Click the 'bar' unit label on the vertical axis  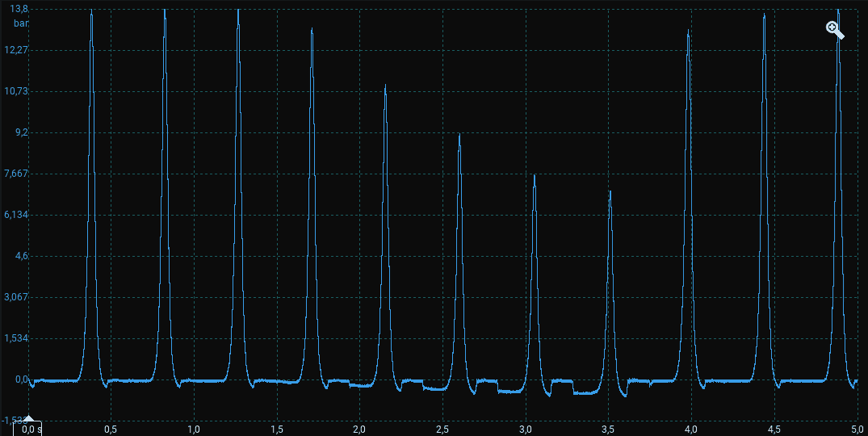[x=21, y=23]
